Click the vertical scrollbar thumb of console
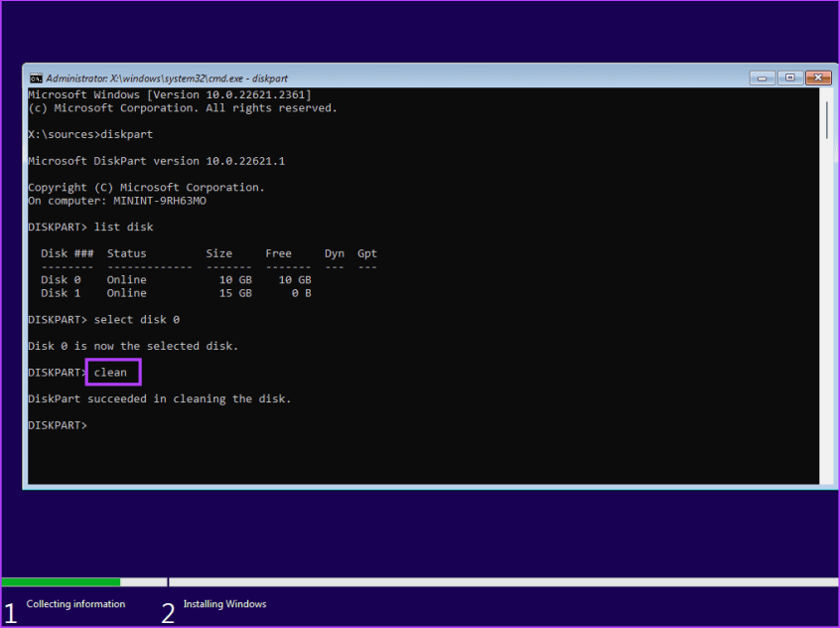Screen dimensions: 840x628 point(827,119)
